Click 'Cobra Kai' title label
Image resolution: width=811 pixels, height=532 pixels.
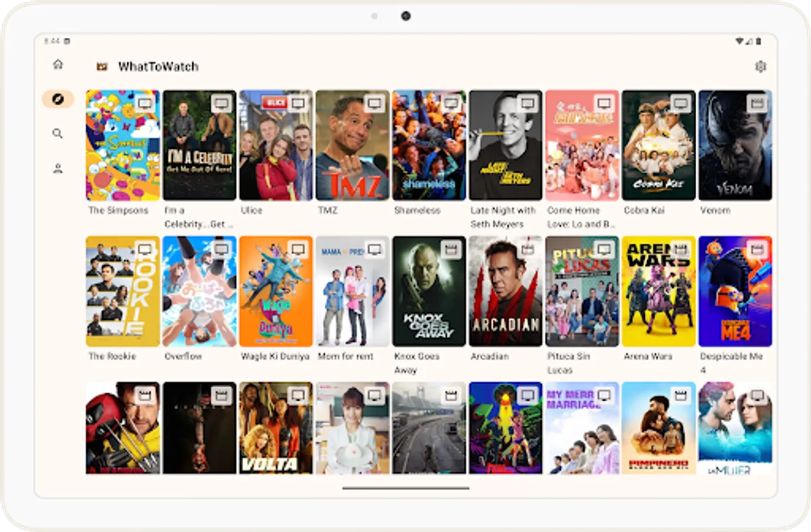(644, 210)
